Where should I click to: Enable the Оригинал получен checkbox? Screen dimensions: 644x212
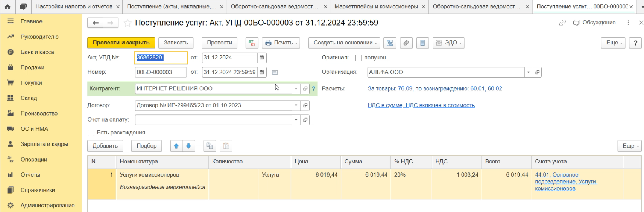(358, 58)
